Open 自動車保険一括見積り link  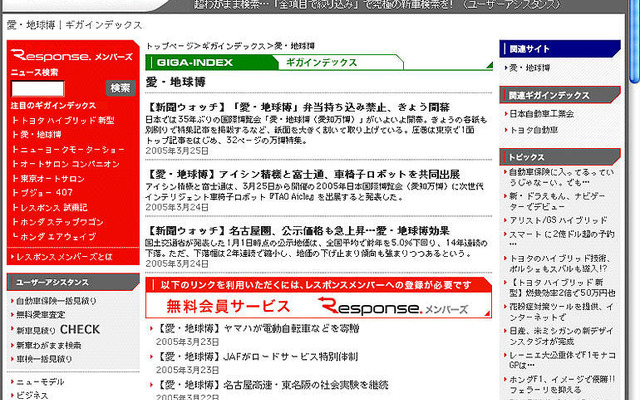pyautogui.click(x=56, y=301)
